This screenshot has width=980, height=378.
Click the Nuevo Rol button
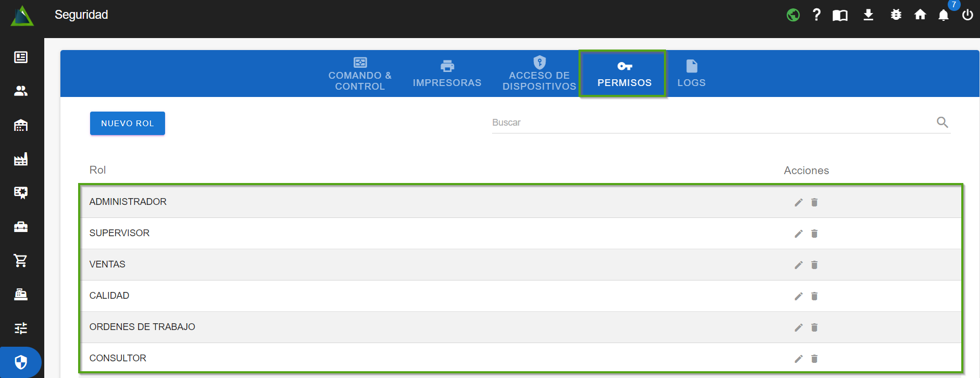coord(127,123)
